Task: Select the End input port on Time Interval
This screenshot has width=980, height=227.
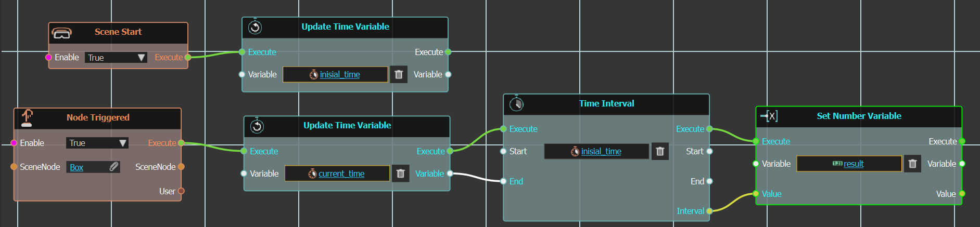Action: 503,181
